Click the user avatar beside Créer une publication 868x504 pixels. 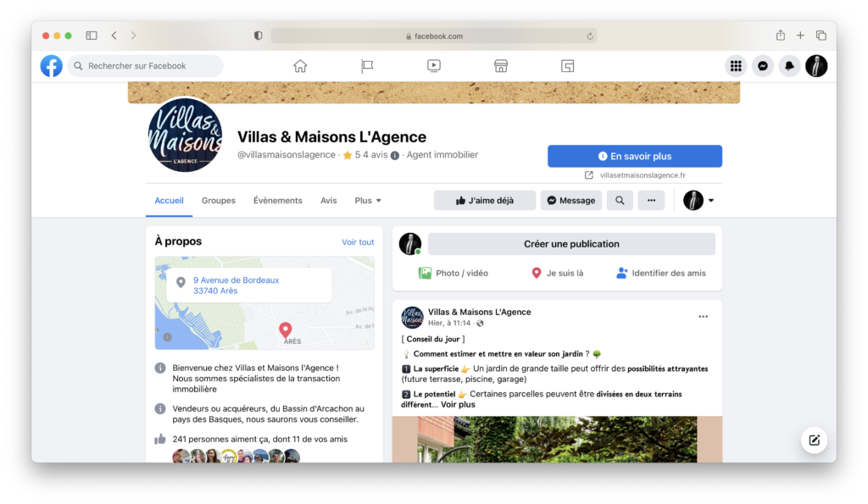(x=410, y=244)
